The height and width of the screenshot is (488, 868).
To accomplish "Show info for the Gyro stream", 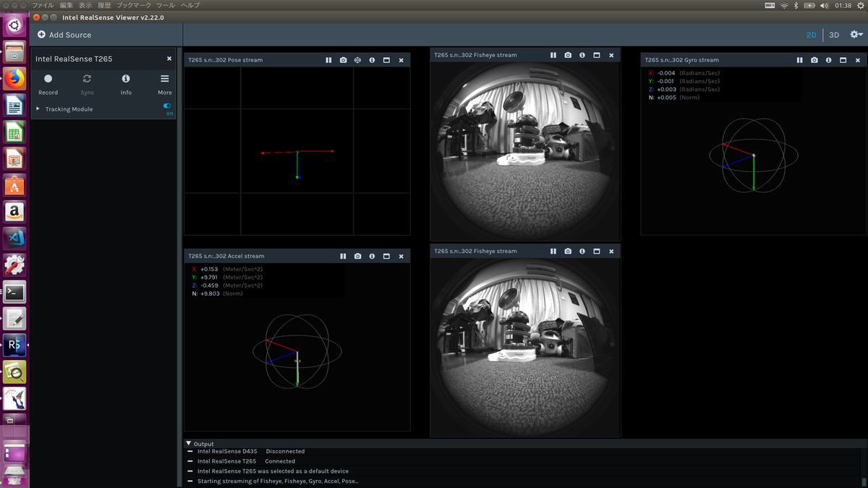I will 828,60.
